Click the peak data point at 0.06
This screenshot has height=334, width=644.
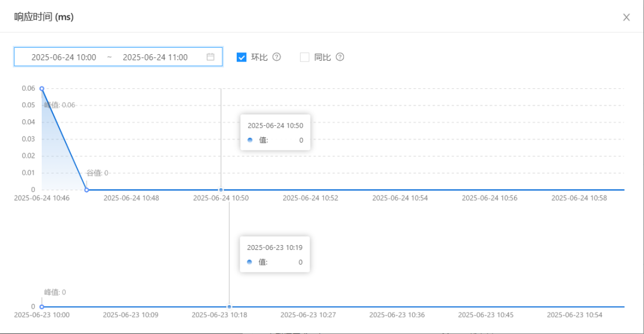tap(42, 88)
